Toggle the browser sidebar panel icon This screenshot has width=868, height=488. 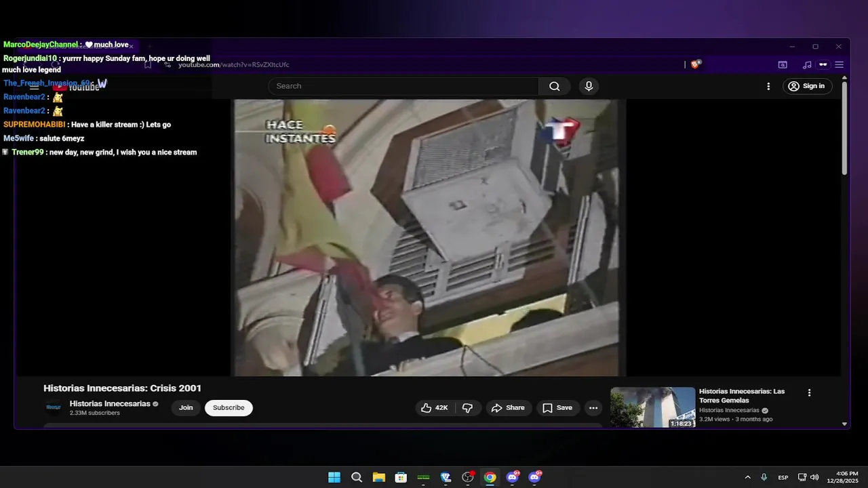(x=783, y=65)
